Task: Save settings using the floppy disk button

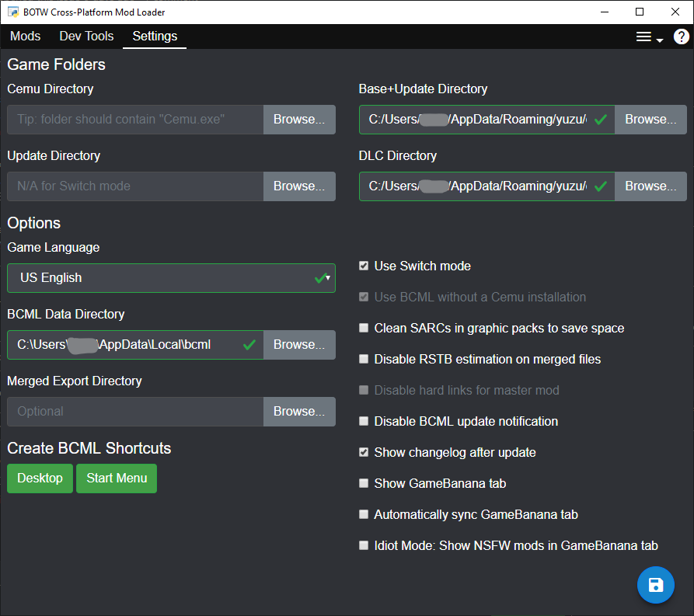Action: [x=655, y=584]
